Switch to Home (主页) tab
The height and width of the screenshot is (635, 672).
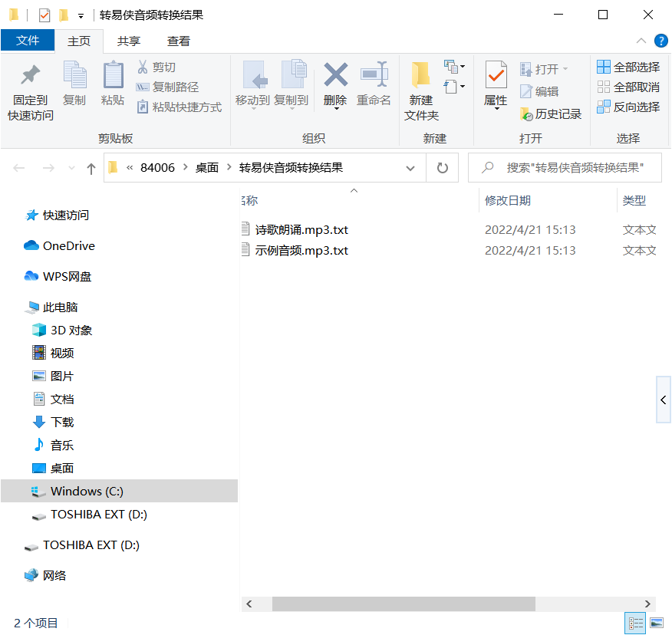coord(79,41)
